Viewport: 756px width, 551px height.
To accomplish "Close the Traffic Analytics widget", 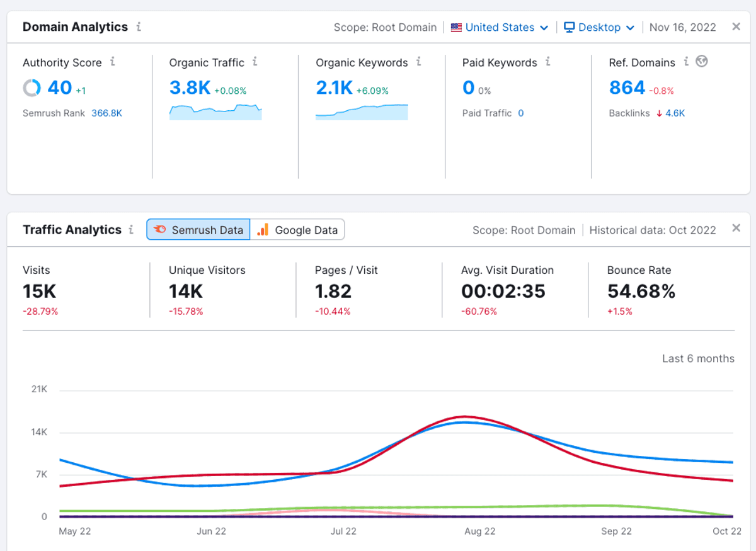I will (736, 228).
